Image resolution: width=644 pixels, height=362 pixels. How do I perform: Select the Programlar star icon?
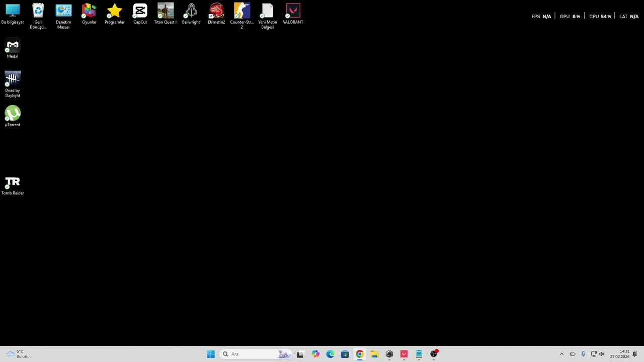(114, 14)
